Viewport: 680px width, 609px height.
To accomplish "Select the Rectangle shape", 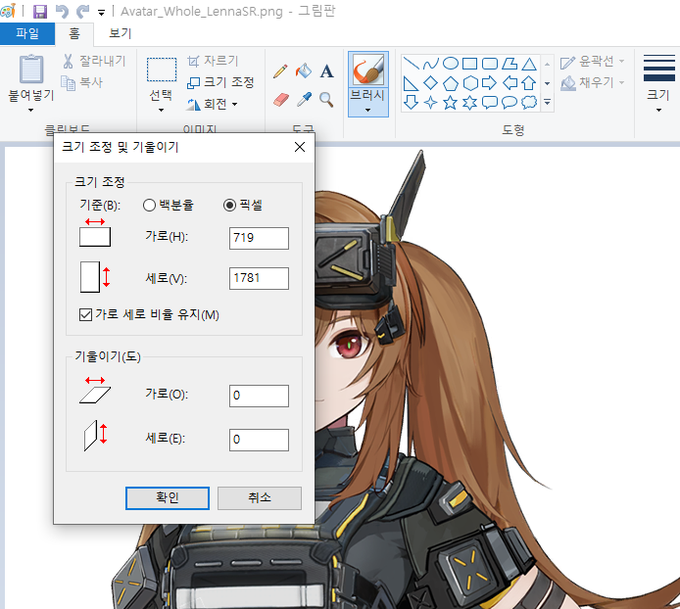I will [470, 64].
